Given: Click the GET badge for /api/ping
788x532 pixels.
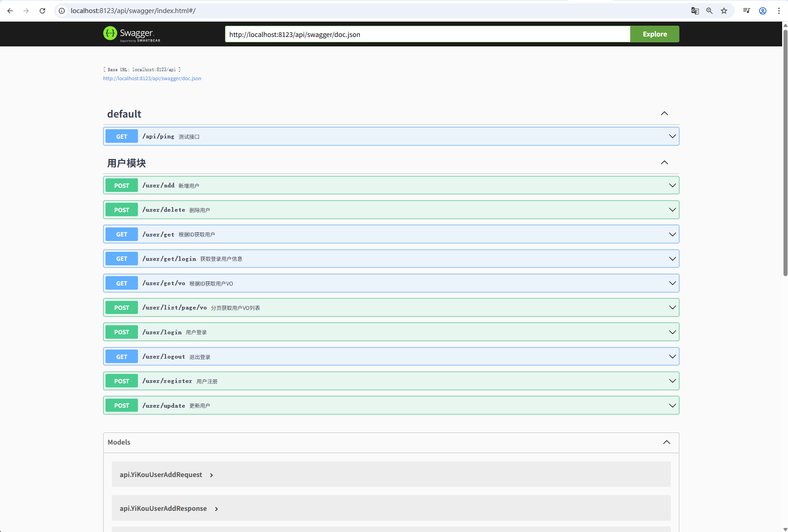Looking at the screenshot, I should [x=122, y=136].
